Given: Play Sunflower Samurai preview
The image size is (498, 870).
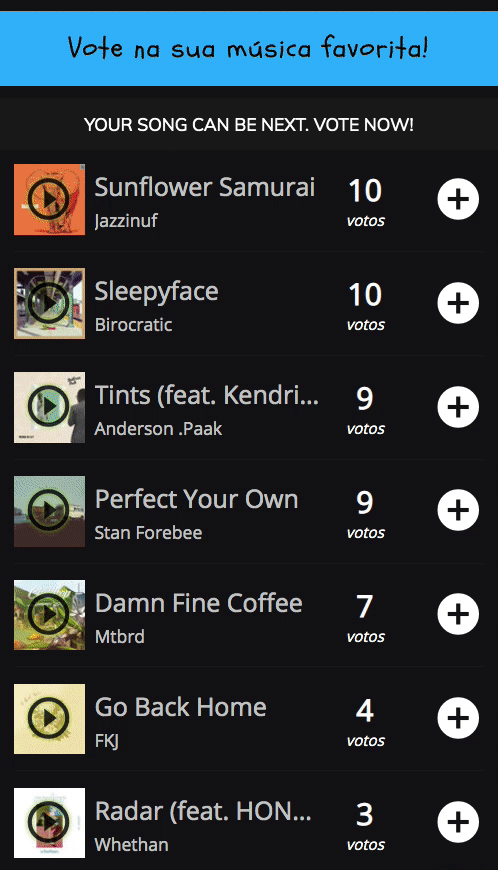Looking at the screenshot, I should (x=49, y=199).
